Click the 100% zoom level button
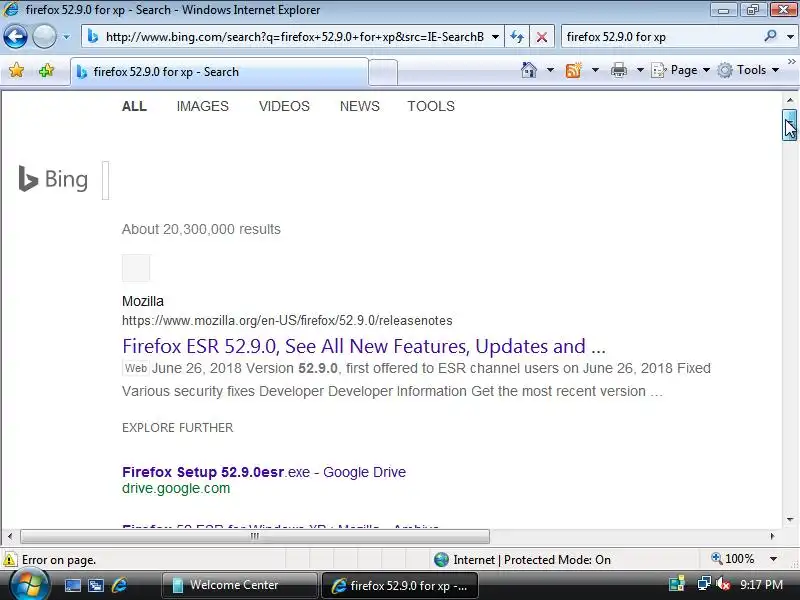Image resolution: width=800 pixels, height=600 pixels. (733, 559)
